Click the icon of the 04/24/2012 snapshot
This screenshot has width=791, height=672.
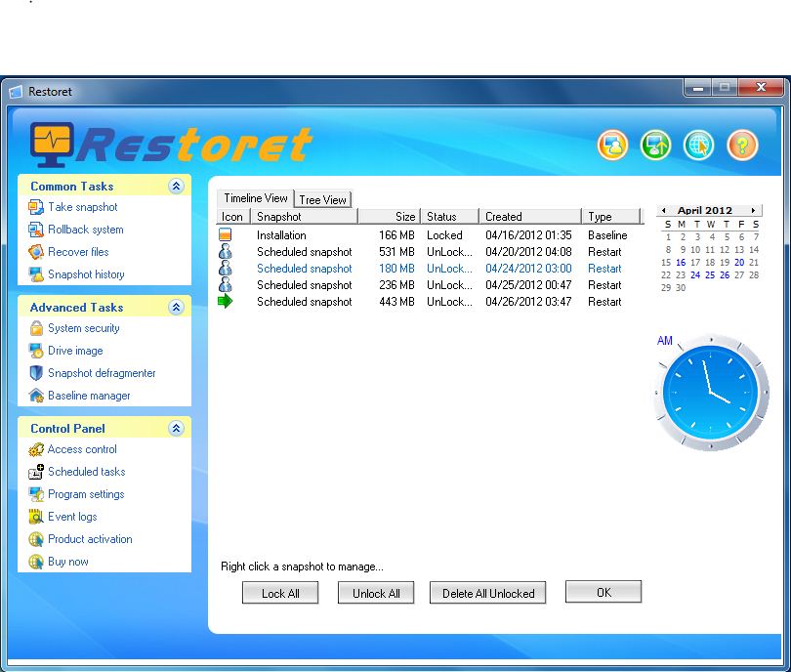pyautogui.click(x=225, y=268)
